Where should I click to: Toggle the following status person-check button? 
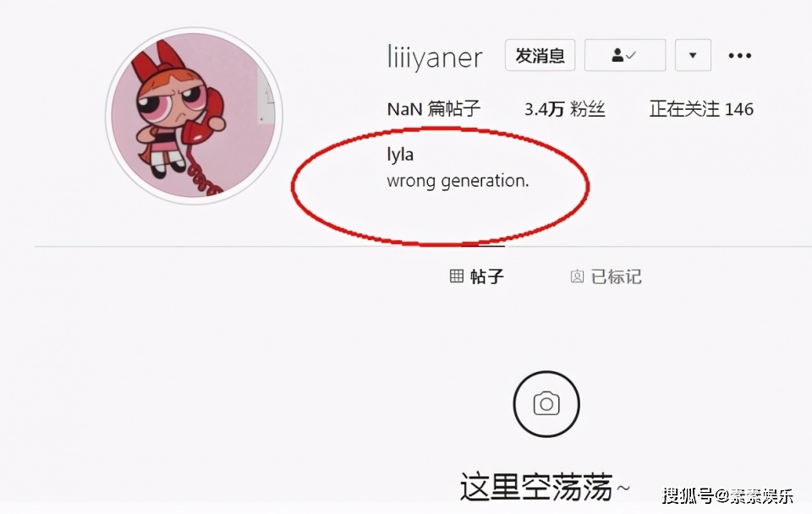[x=625, y=55]
